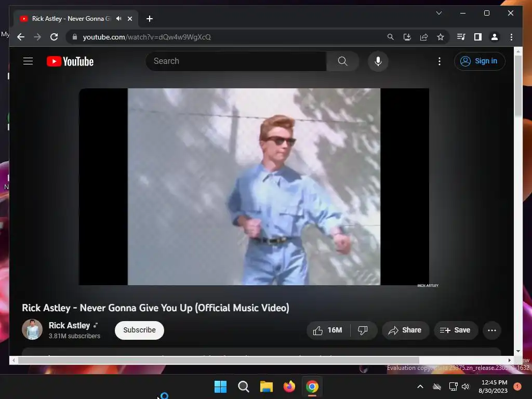Dislike the video with thumbs down
The image size is (532, 399).
pyautogui.click(x=363, y=330)
